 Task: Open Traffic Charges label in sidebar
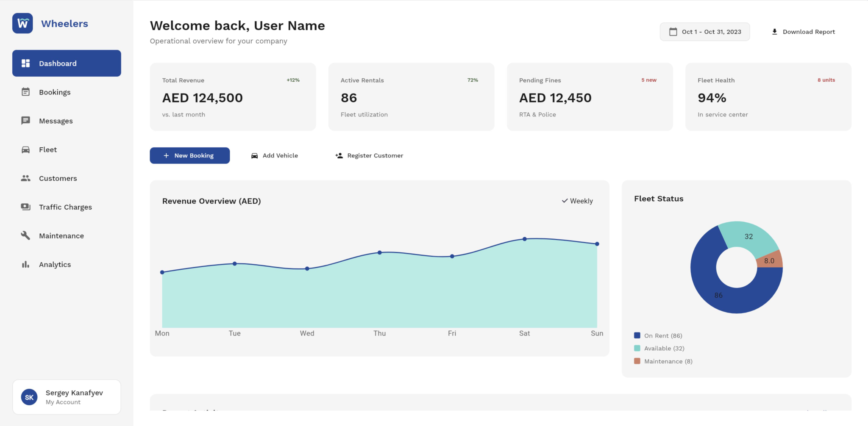[65, 207]
